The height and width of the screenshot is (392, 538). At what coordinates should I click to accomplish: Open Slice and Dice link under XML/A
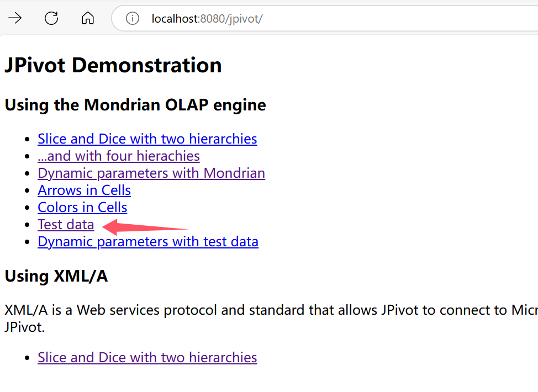[x=147, y=357]
